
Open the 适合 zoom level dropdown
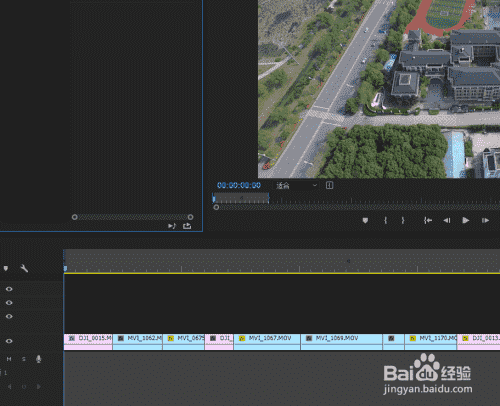tap(296, 185)
